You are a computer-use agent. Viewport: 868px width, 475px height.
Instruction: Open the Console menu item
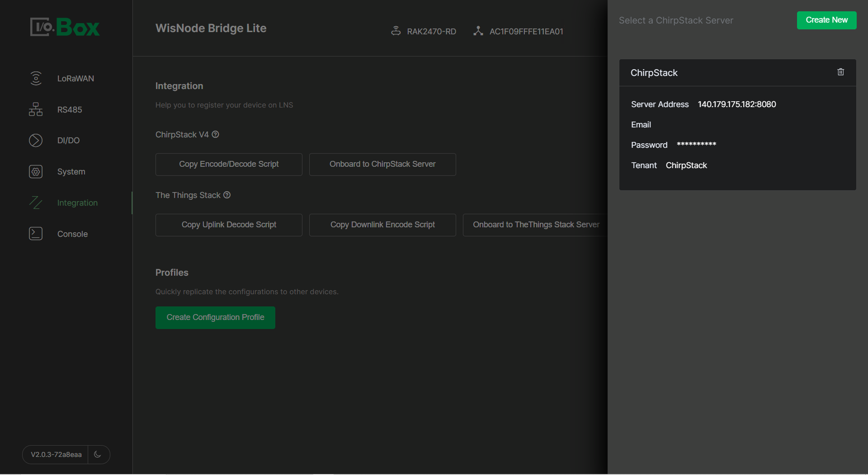[x=72, y=234]
